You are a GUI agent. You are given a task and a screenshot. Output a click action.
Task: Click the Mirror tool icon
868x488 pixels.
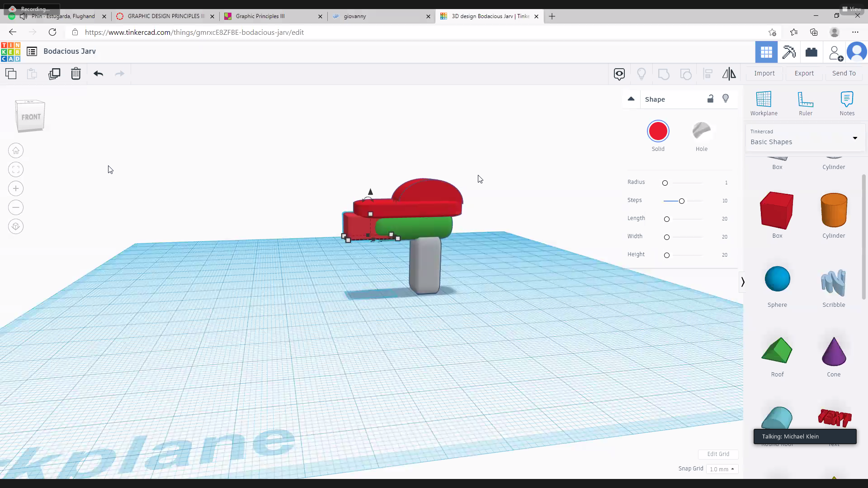[729, 74]
